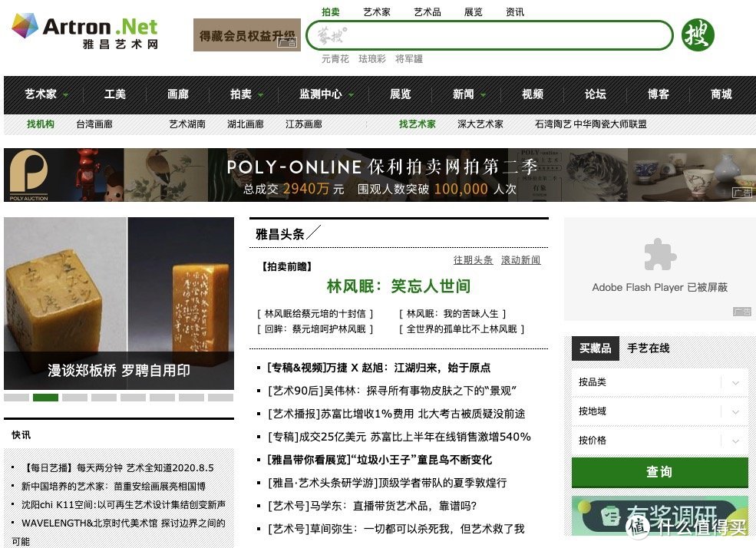Click the green 查询 query button

[x=659, y=474]
